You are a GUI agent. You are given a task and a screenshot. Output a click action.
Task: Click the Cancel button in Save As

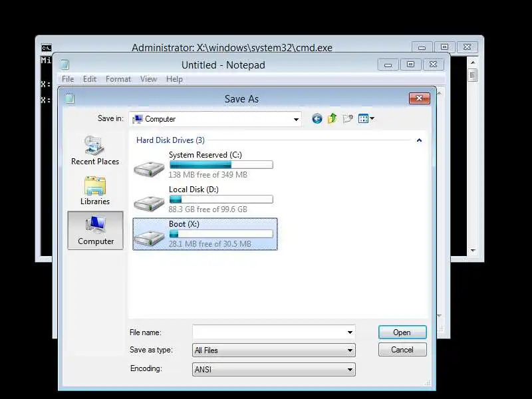click(402, 350)
